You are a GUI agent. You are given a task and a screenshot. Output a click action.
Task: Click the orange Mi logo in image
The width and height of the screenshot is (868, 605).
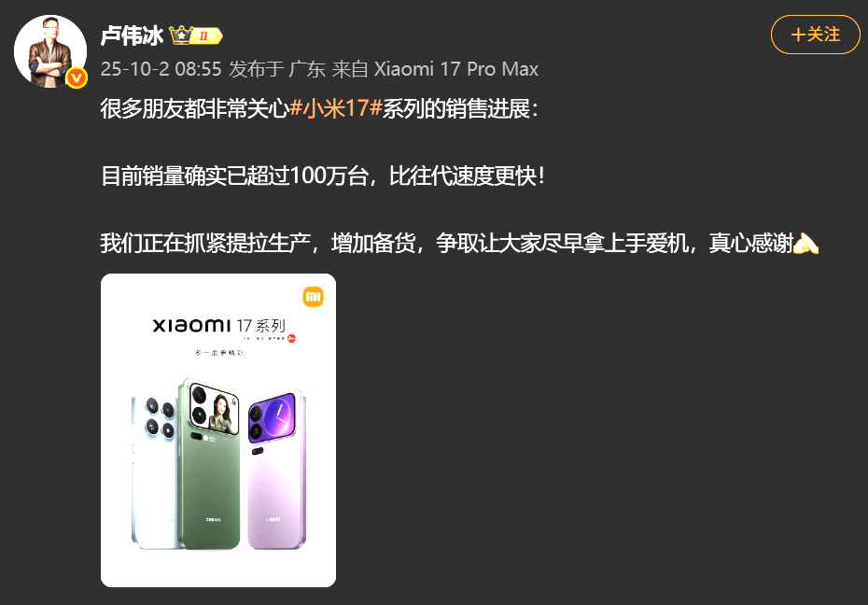pos(314,297)
